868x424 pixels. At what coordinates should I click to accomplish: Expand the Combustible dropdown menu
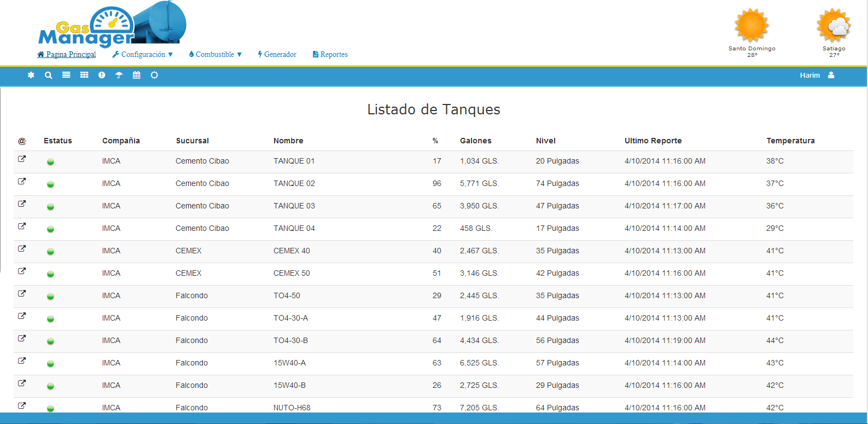pyautogui.click(x=215, y=54)
